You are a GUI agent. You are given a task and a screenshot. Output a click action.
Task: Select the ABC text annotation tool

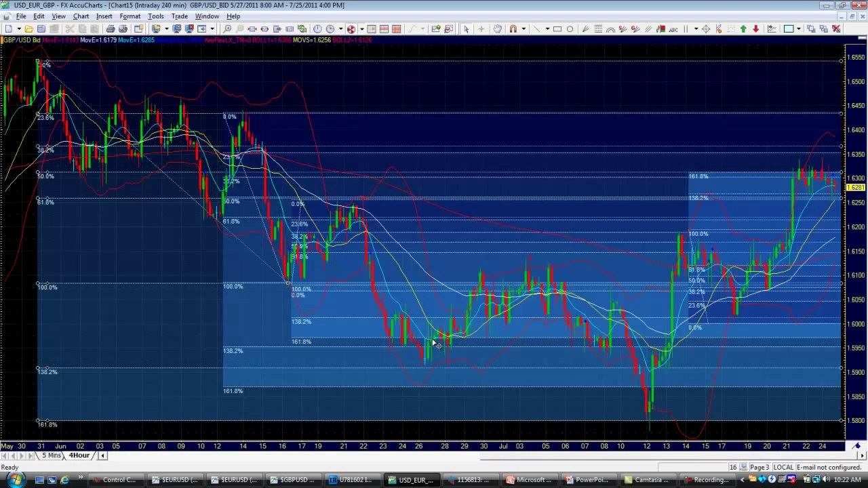[x=673, y=28]
